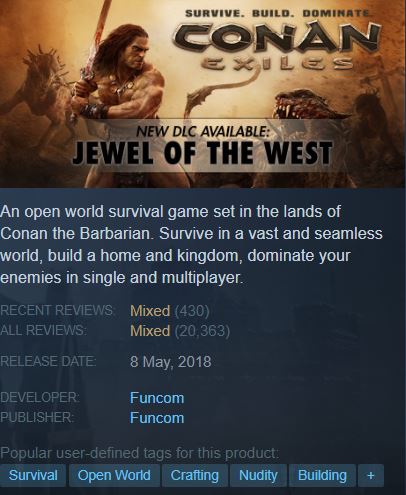Click the recent review count (430)

[x=192, y=311]
